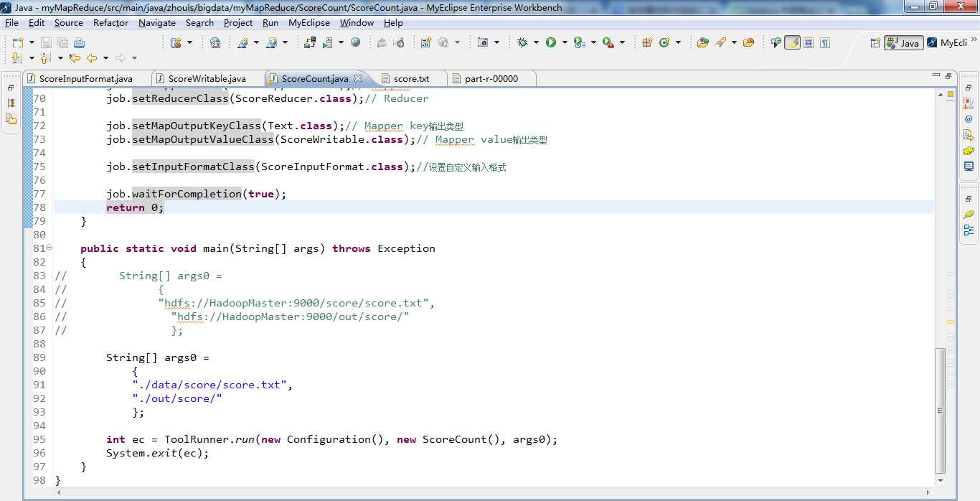This screenshot has height=501, width=980.
Task: Open the Refactor menu
Action: (x=110, y=22)
